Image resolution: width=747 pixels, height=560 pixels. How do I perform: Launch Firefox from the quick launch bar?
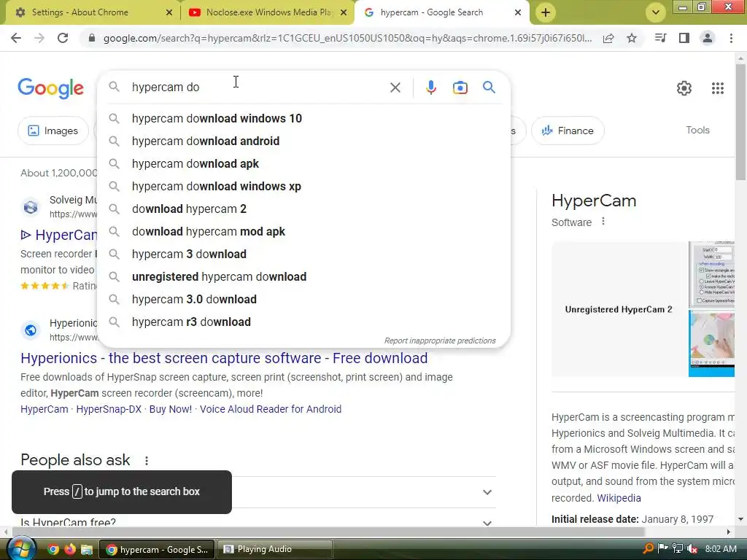tap(69, 550)
